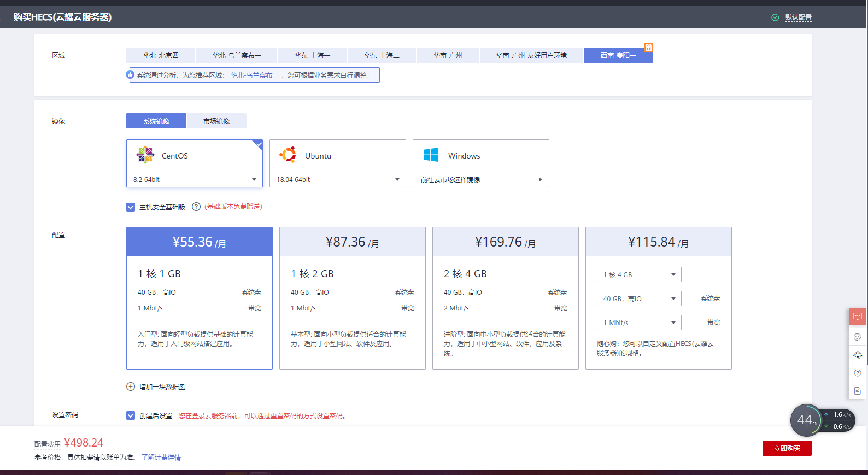Select the ¥169.76/月 2核4GB plan
This screenshot has height=475, width=868.
[x=506, y=298]
